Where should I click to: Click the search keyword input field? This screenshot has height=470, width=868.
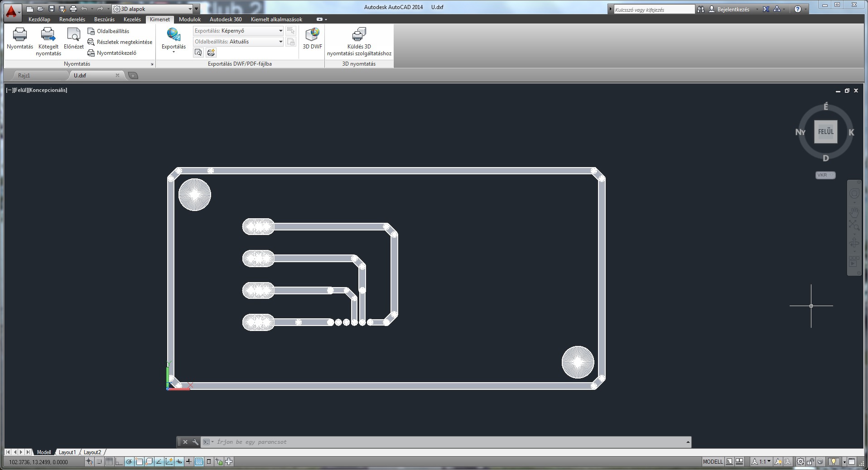pyautogui.click(x=654, y=10)
